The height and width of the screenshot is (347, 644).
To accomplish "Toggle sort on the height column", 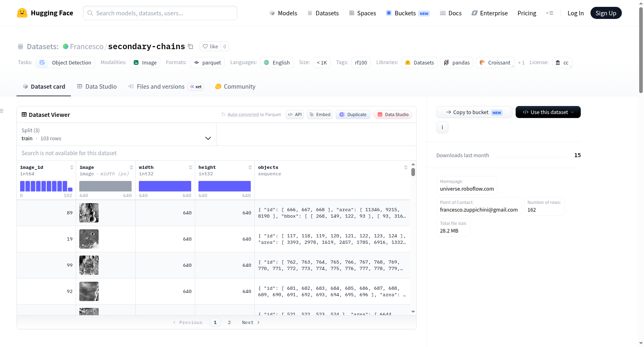I will pos(250,167).
